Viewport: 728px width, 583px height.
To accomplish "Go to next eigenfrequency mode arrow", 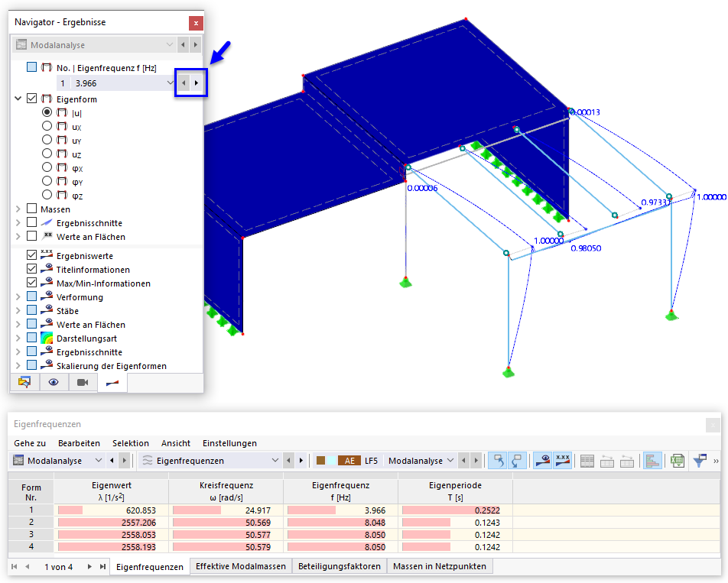I will (197, 83).
